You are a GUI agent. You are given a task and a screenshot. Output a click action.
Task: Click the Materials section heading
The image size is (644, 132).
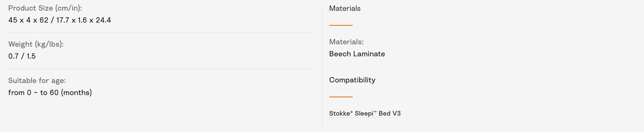coord(345,9)
